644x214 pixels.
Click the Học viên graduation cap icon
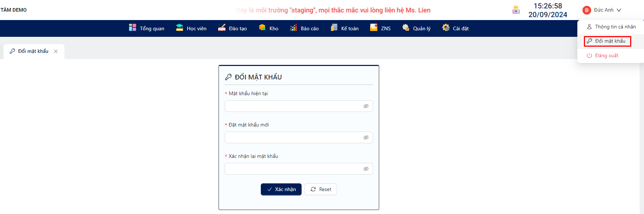pyautogui.click(x=180, y=28)
